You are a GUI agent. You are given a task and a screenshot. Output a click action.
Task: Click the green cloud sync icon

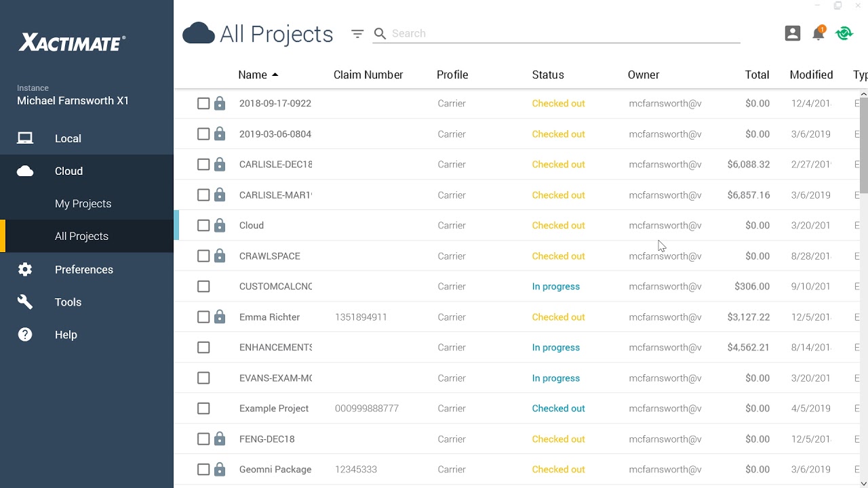pos(844,33)
